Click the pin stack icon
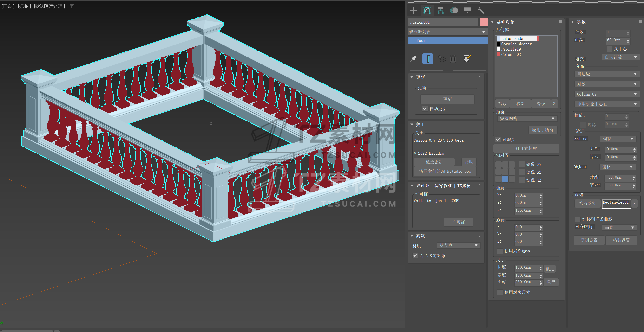Screen dimensions: 644x332 [414, 59]
